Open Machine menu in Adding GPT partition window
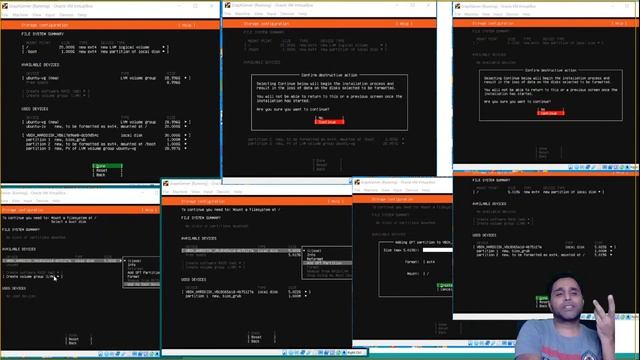640x360 pixels. (371, 191)
